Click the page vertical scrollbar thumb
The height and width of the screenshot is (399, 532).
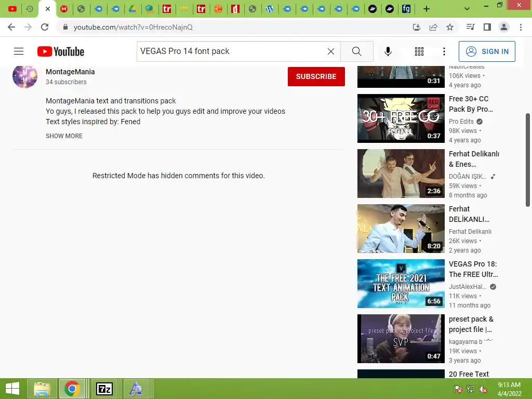tap(528, 160)
